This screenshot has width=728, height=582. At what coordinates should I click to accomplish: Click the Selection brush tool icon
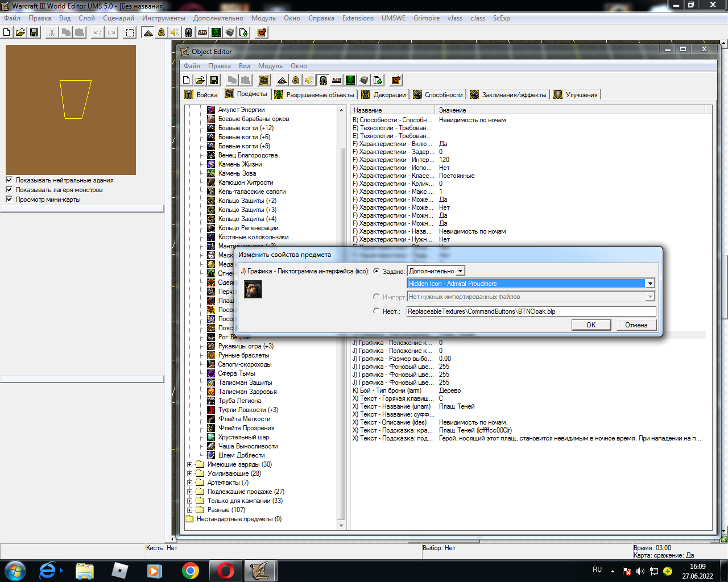click(x=130, y=32)
